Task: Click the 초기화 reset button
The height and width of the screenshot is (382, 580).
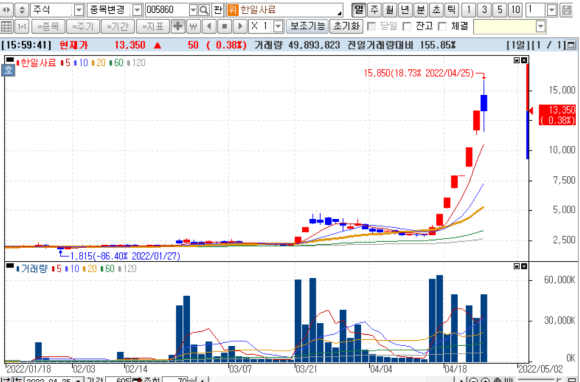Action: (346, 27)
